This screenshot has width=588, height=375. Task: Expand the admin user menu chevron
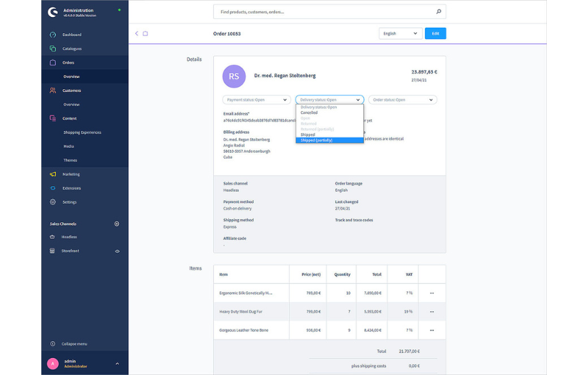pos(117,364)
